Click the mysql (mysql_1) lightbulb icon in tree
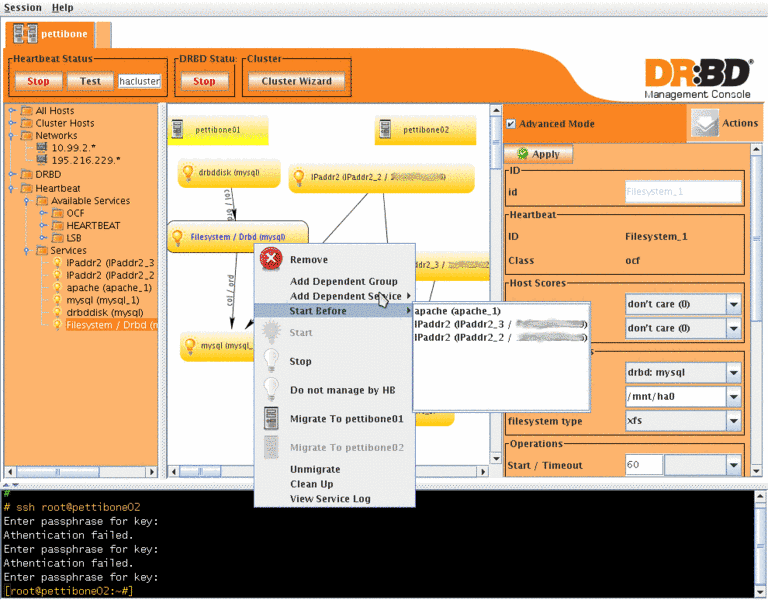This screenshot has height=600, width=768. (x=57, y=300)
